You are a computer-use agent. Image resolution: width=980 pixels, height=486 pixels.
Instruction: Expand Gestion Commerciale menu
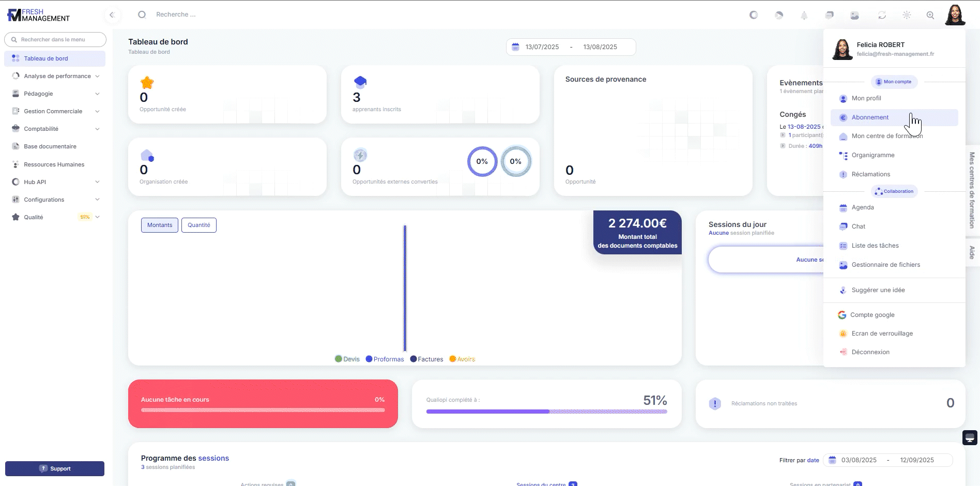pos(55,112)
